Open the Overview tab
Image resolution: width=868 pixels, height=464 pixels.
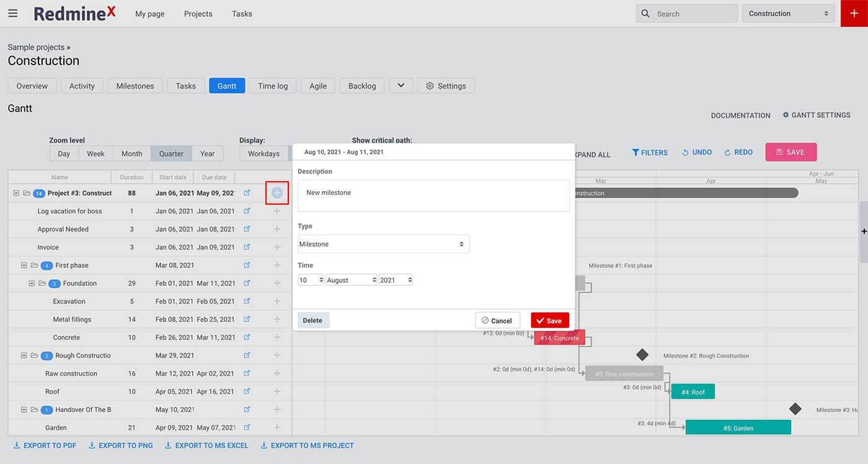(x=32, y=86)
